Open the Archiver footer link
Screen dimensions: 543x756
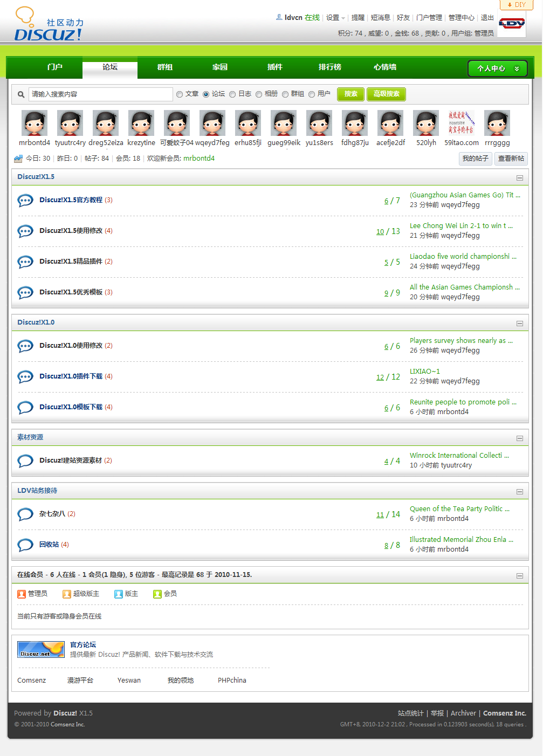[x=463, y=713]
